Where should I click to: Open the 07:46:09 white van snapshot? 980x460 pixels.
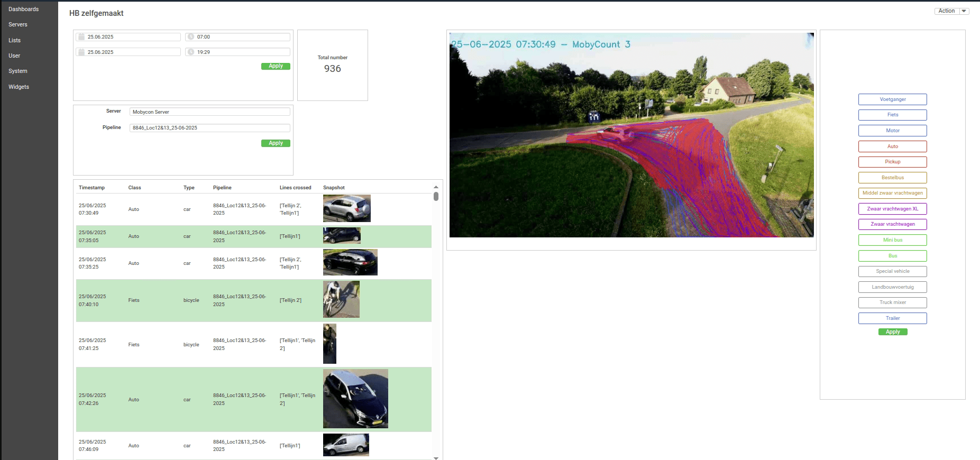click(346, 445)
